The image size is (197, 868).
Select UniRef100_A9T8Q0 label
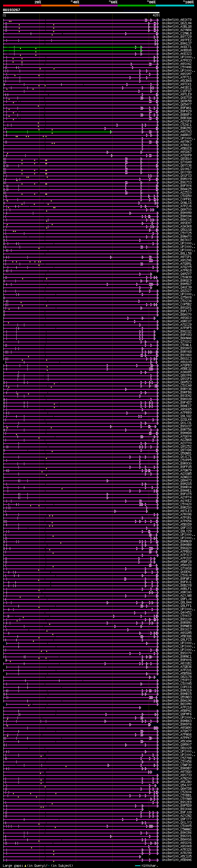(177, 772)
